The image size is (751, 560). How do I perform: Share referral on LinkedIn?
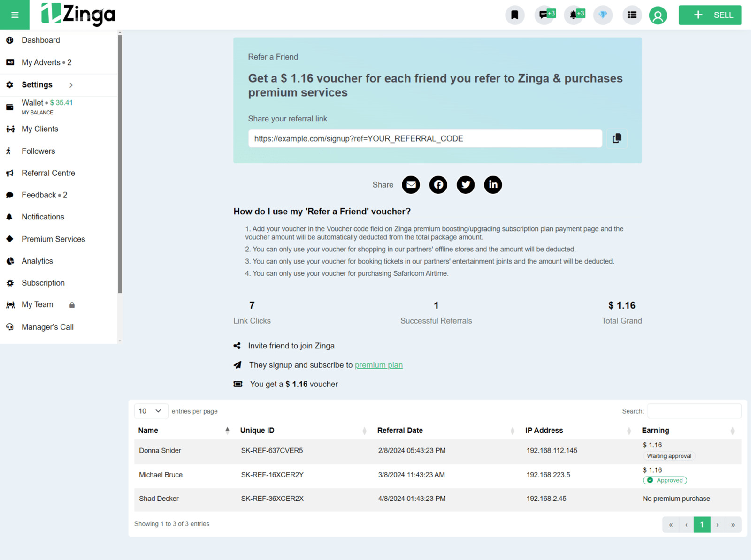(x=493, y=184)
